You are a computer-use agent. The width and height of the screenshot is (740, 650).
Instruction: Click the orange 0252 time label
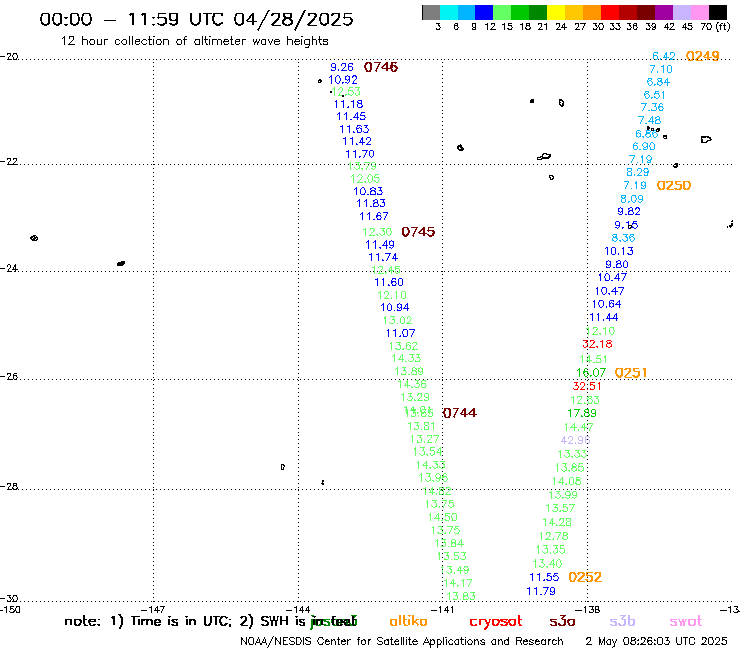click(585, 577)
